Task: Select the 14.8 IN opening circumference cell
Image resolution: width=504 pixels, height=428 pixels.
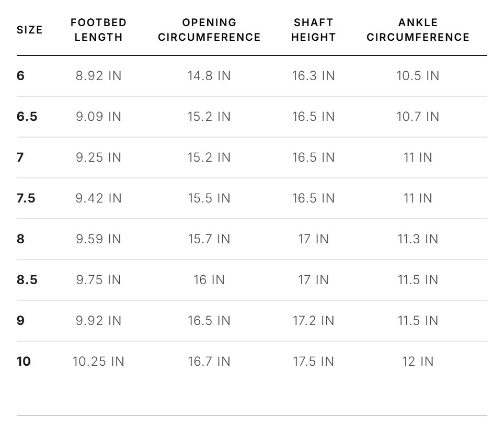Action: 209,76
